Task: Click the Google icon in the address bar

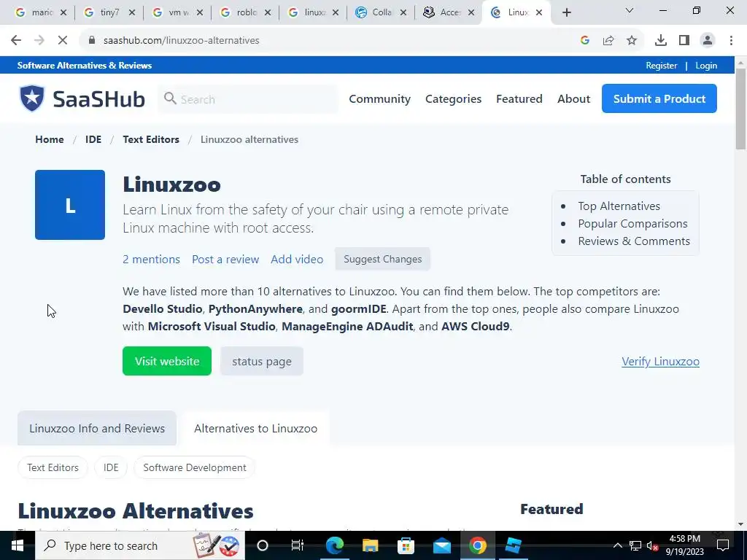Action: (585, 41)
